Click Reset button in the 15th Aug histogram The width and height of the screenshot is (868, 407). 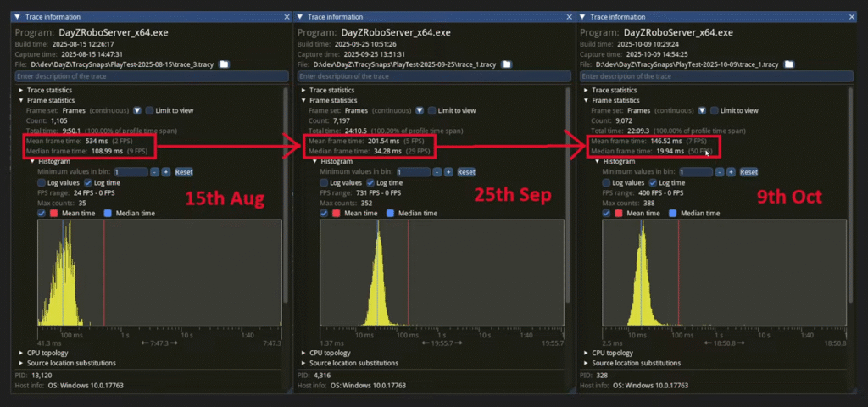point(184,172)
